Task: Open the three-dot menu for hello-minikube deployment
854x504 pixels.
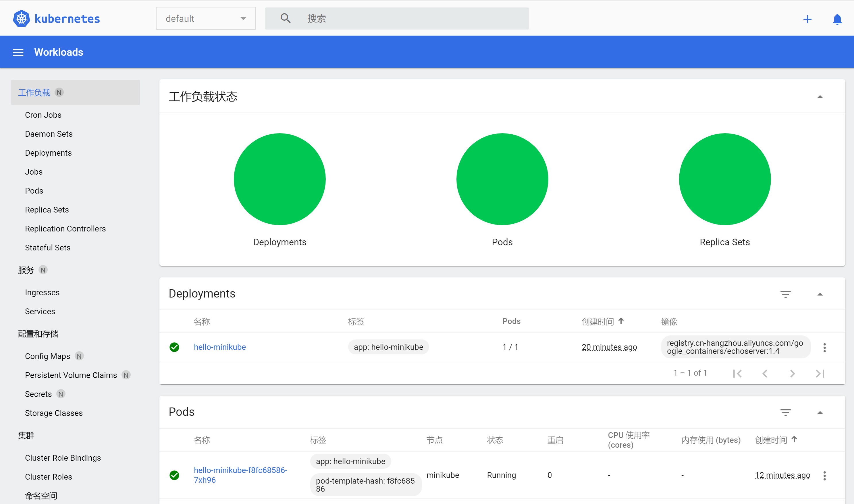Action: click(824, 347)
